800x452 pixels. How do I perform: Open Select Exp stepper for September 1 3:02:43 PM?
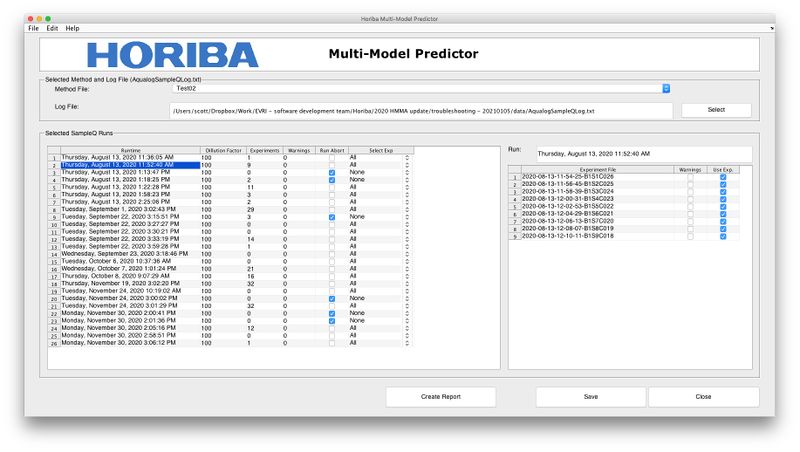(407, 210)
